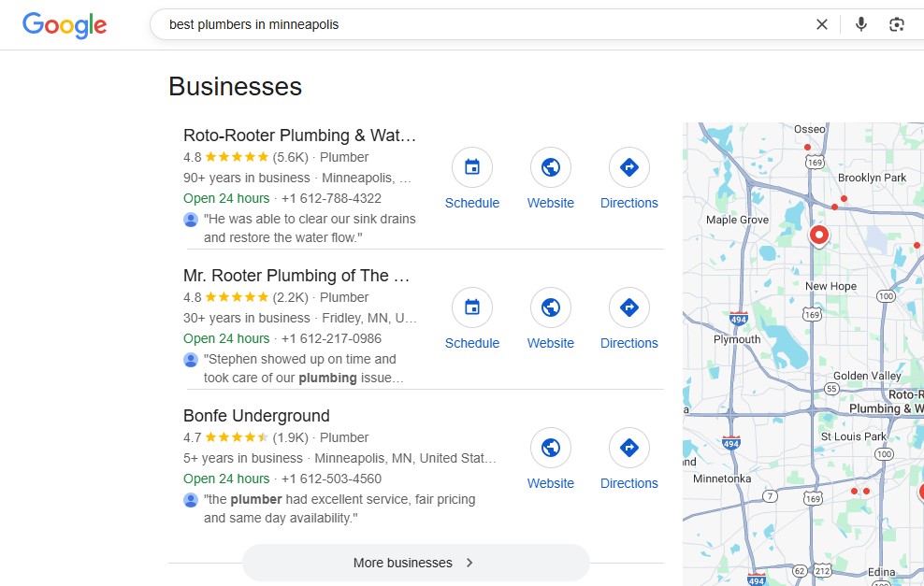The width and height of the screenshot is (924, 586).
Task: Open Website icon for Bonfe Underground
Action: click(551, 448)
